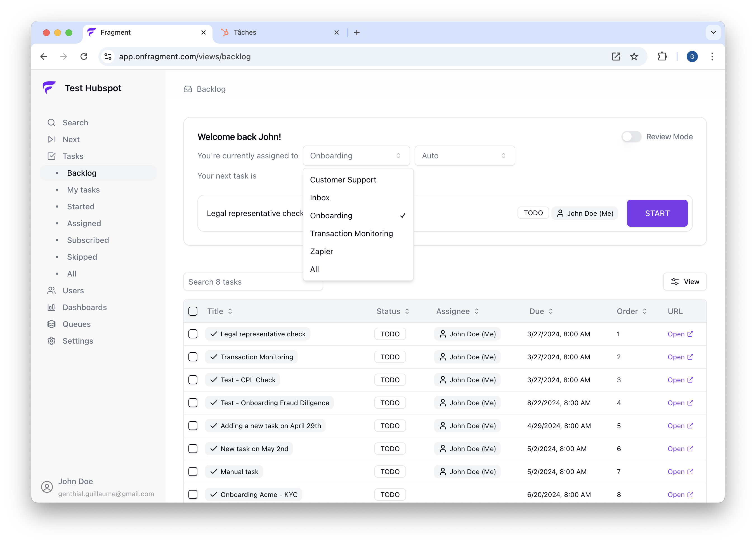Sort the table by Title
Image resolution: width=756 pixels, height=544 pixels.
coord(220,311)
